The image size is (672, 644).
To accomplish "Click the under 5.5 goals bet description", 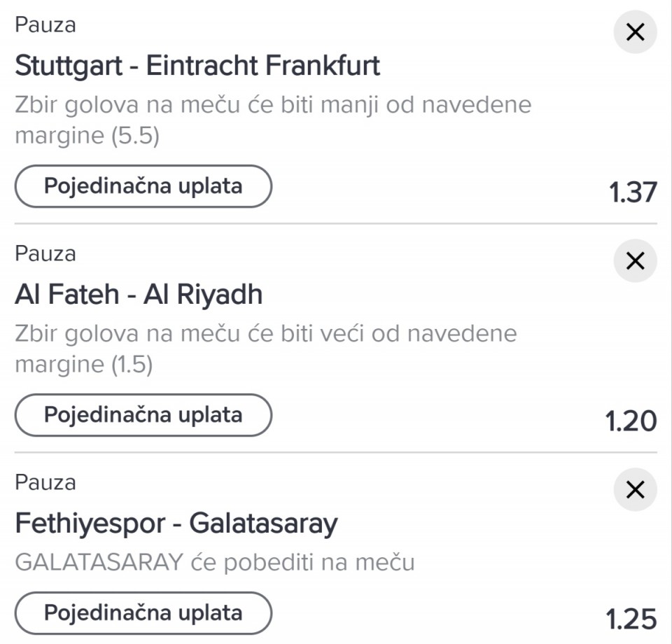I will pyautogui.click(x=273, y=120).
